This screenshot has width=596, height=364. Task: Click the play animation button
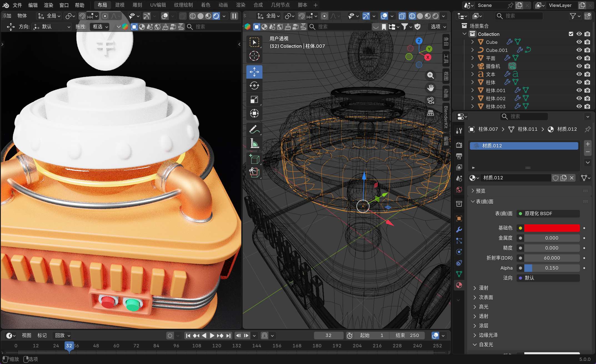point(212,335)
